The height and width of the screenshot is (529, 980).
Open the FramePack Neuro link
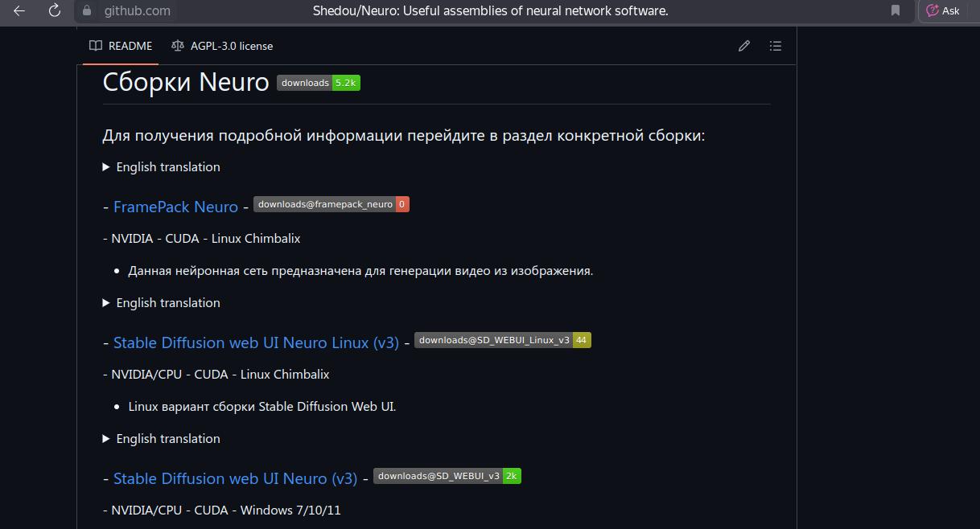(x=175, y=207)
